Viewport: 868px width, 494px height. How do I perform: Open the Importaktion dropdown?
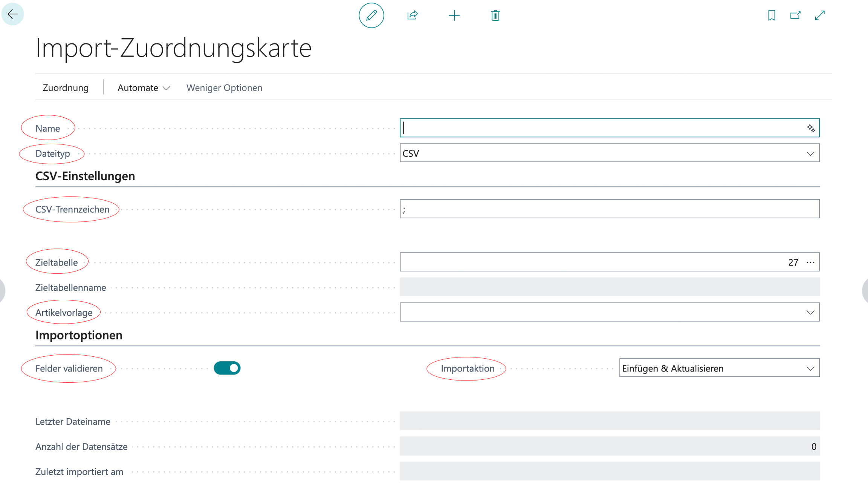810,368
